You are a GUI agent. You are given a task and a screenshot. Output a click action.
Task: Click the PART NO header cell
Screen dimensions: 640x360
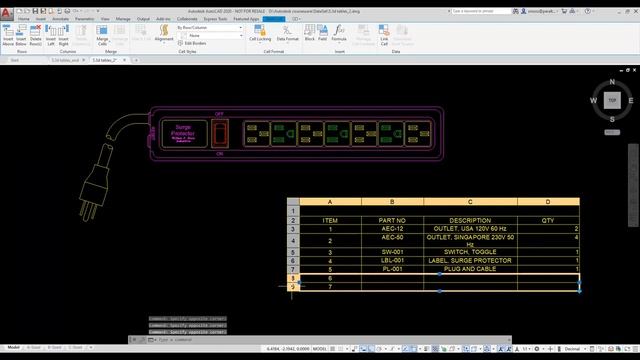click(392, 220)
